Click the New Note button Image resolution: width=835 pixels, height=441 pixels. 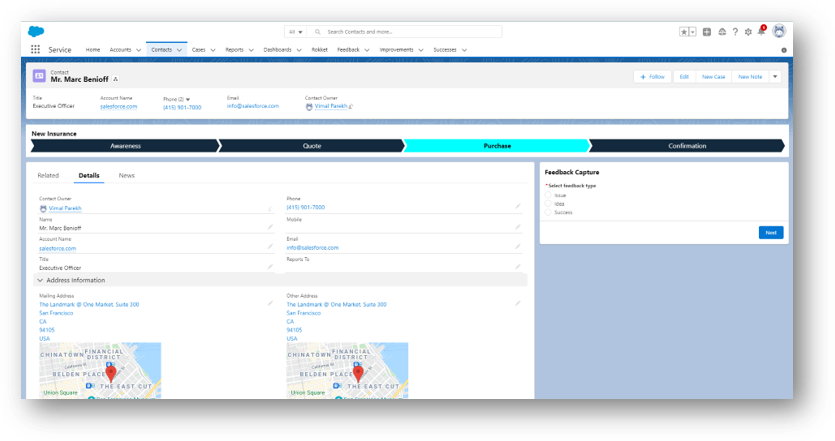[750, 77]
